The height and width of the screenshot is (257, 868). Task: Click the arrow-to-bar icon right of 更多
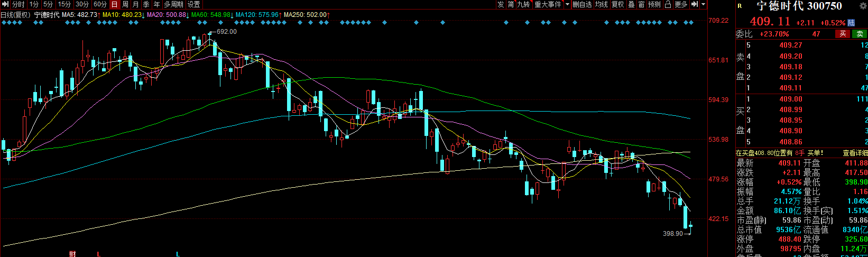tap(695, 4)
